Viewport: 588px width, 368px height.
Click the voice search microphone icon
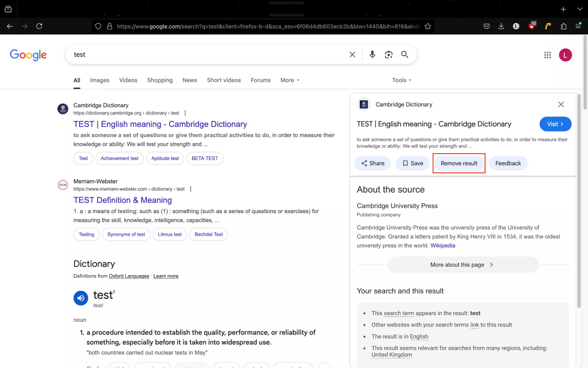pos(372,54)
